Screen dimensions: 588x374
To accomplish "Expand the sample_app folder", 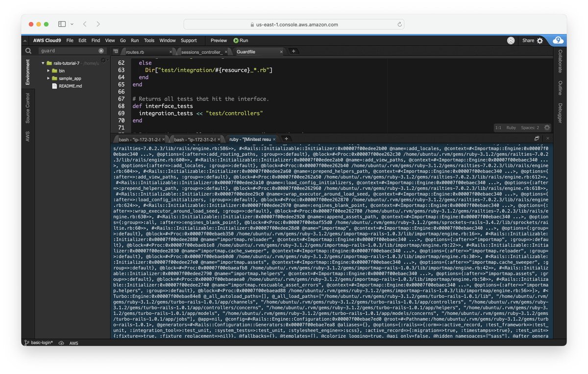I will 49,78.
